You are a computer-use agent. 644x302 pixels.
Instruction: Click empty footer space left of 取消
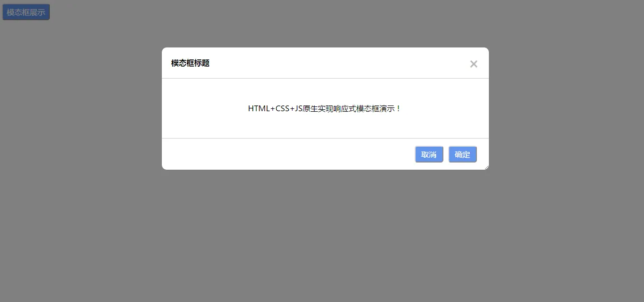click(x=287, y=154)
